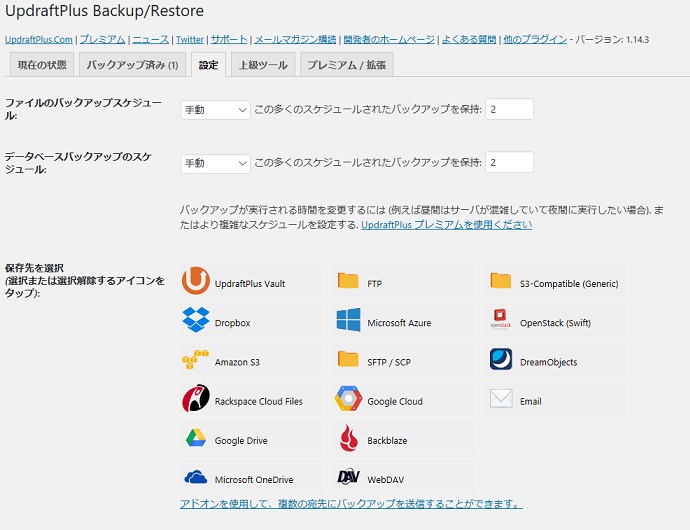Image resolution: width=690 pixels, height=530 pixels.
Task: Focus the file backup retain count field
Action: (x=510, y=109)
